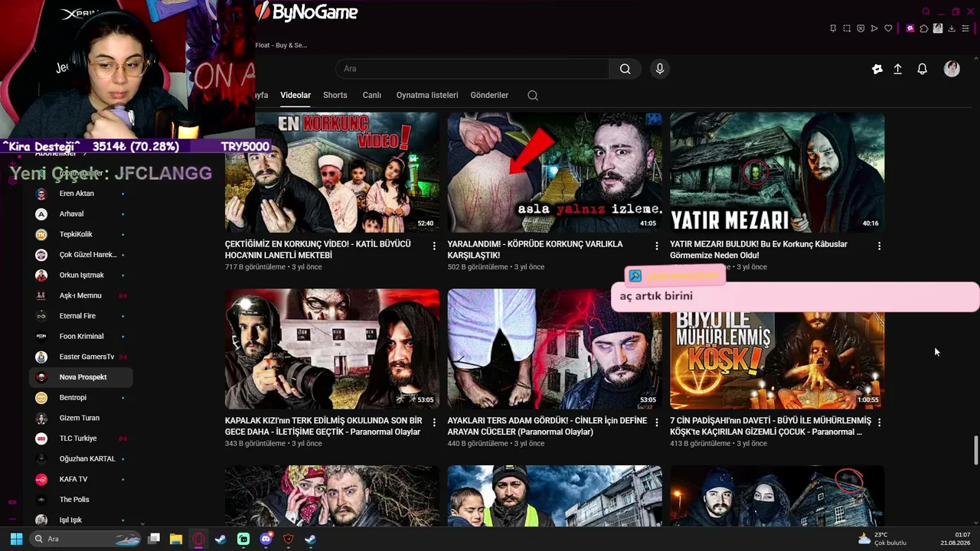Click the purple extension icon in browser toolbar

point(910,28)
